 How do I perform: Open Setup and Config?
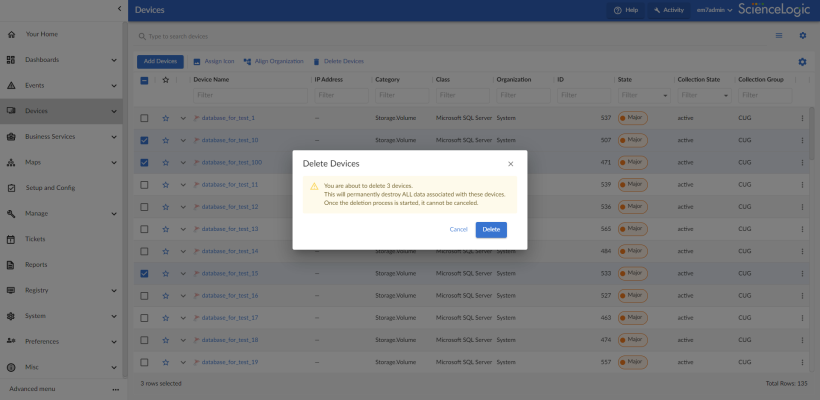(x=51, y=188)
